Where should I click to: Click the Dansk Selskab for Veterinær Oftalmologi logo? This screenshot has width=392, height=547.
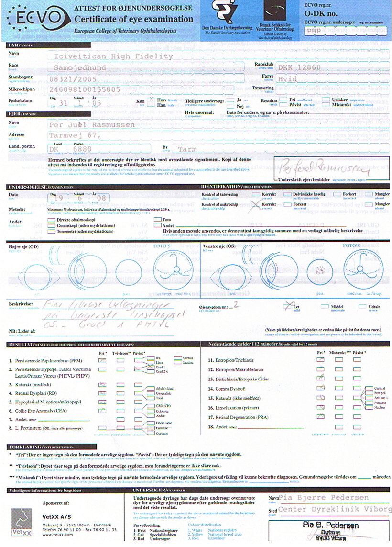[x=275, y=11]
